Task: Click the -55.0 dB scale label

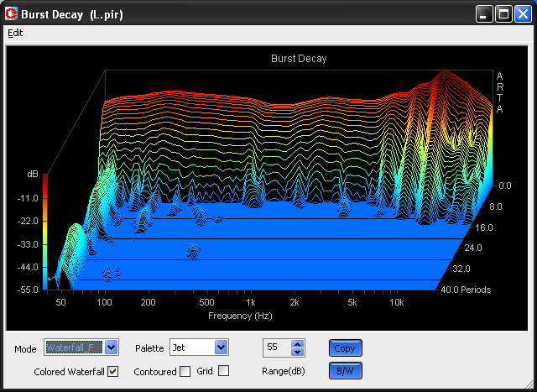Action: [28, 290]
